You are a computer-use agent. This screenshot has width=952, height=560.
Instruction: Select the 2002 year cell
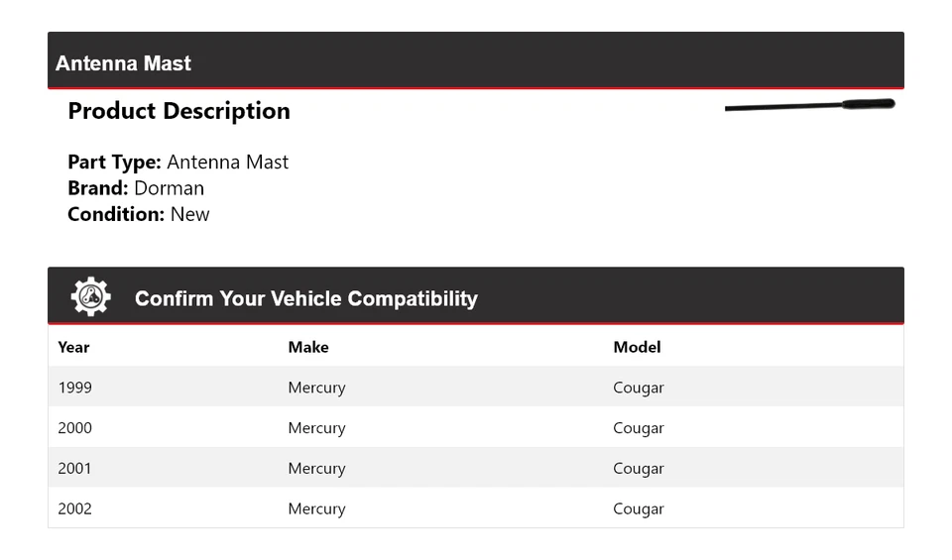click(x=74, y=509)
